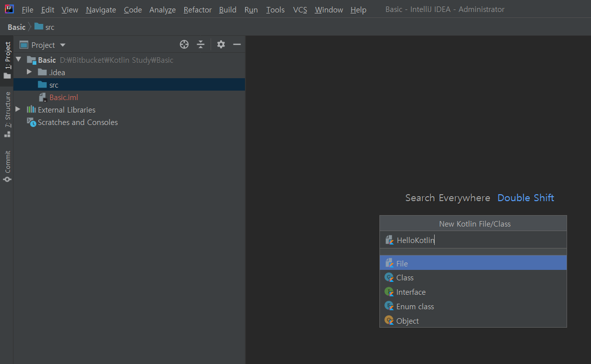The image size is (591, 364).
Task: Select Enum class in the type list
Action: (x=473, y=306)
